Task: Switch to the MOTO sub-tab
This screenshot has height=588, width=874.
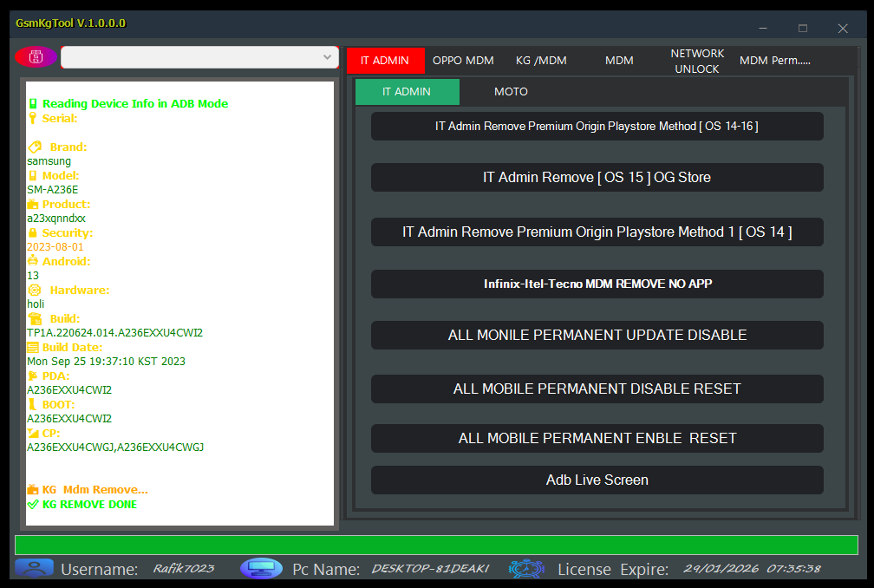Action: coord(511,92)
